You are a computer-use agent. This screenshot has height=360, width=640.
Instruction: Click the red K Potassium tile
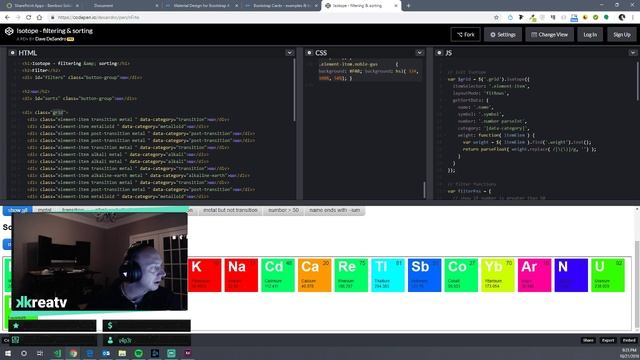pyautogui.click(x=204, y=275)
